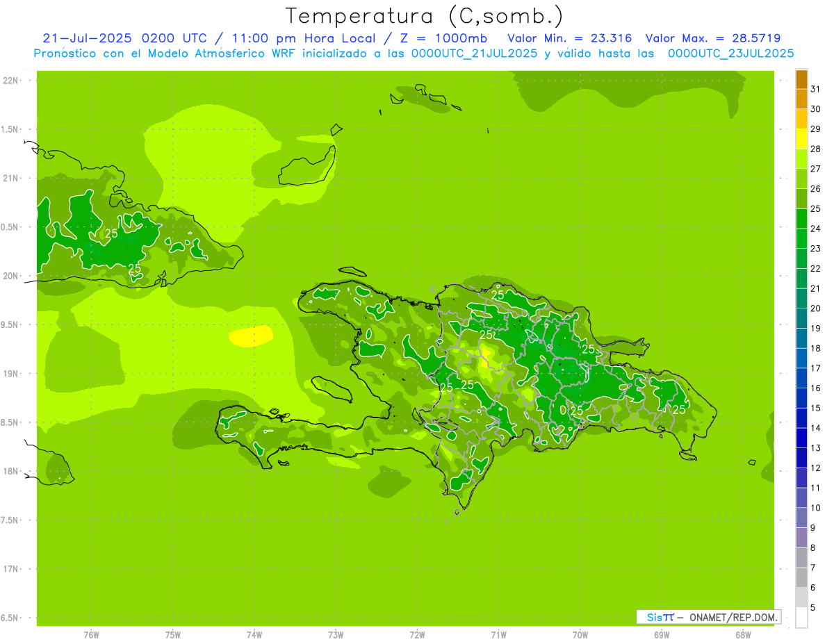The height and width of the screenshot is (644, 834).
Task: Pick the dark green legend swatch between 24 and 25
Action: click(x=801, y=218)
